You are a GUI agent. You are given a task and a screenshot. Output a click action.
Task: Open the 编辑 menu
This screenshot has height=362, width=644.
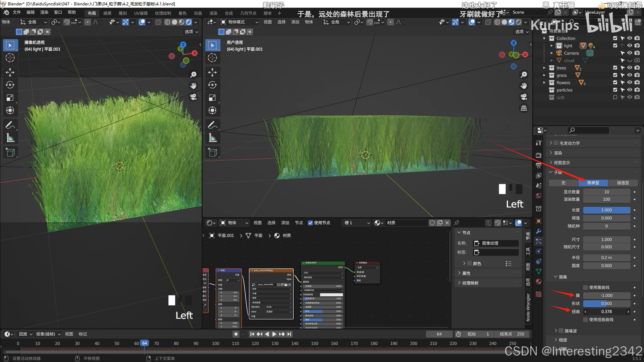30,12
